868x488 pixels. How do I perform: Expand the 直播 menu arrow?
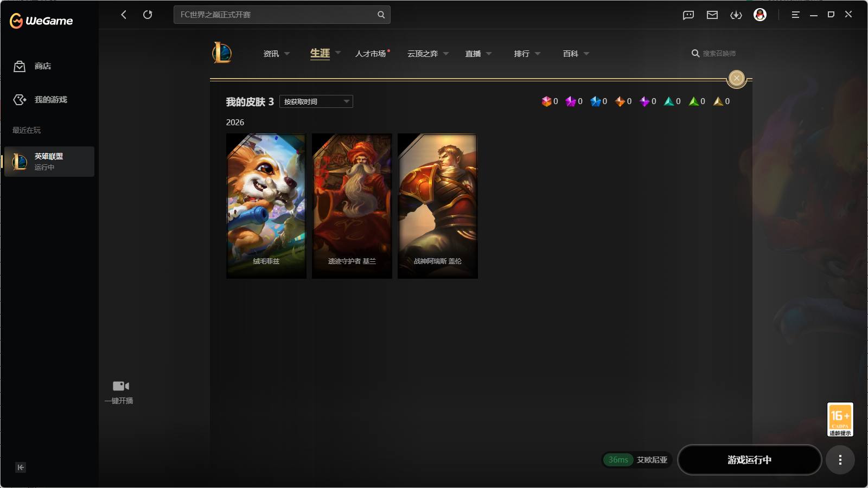click(489, 54)
